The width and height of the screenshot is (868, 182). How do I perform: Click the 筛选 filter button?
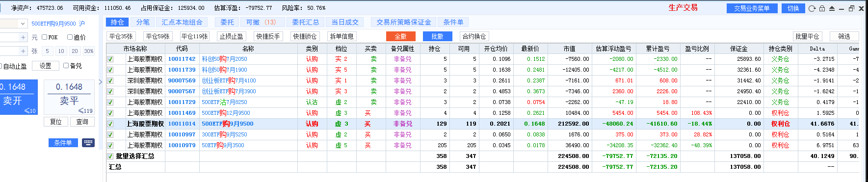(x=844, y=36)
